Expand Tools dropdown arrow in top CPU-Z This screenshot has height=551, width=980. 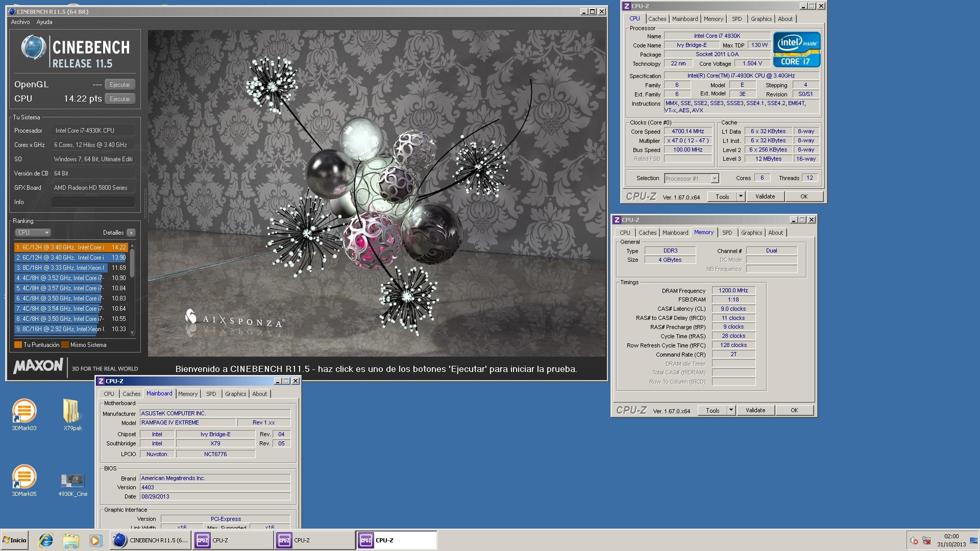pyautogui.click(x=741, y=196)
